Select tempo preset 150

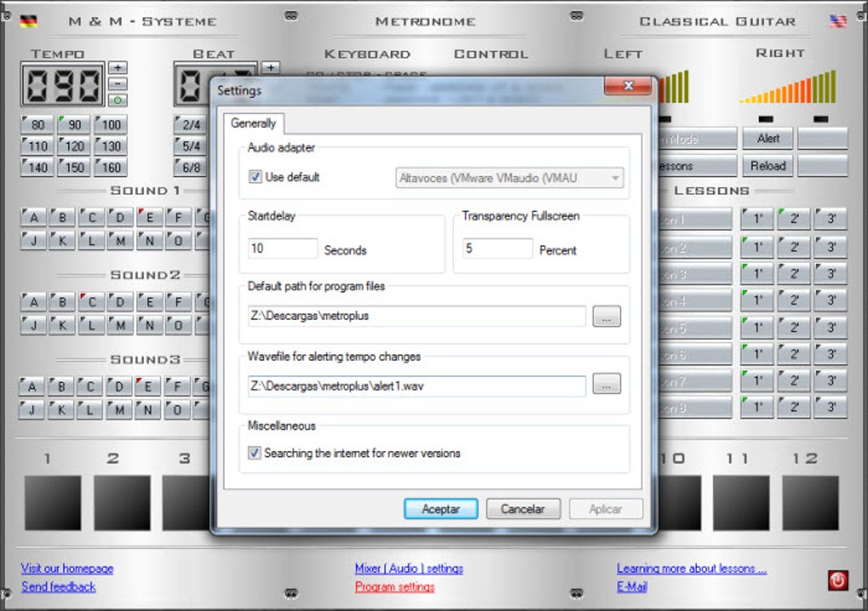[74, 167]
